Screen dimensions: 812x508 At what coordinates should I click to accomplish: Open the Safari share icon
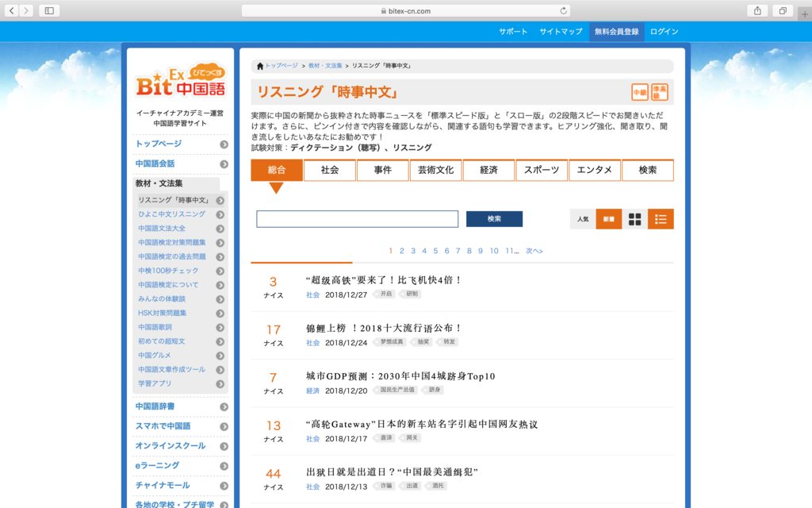[x=757, y=10]
